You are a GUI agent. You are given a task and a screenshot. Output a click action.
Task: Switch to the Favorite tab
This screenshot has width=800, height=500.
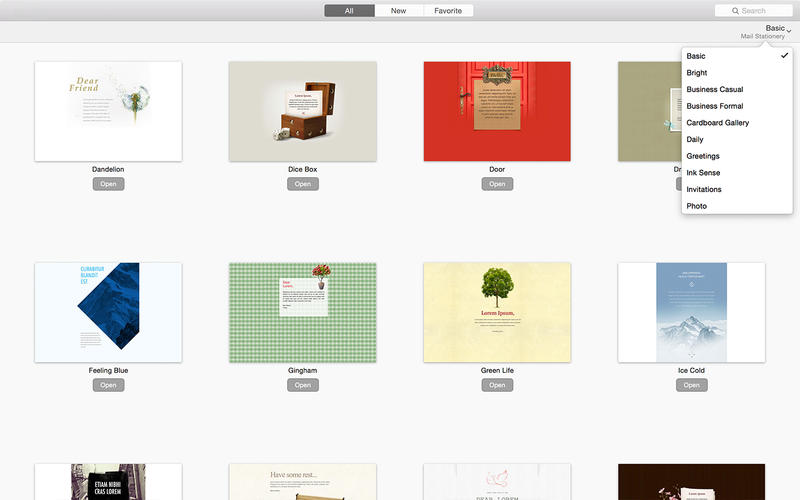tap(448, 11)
